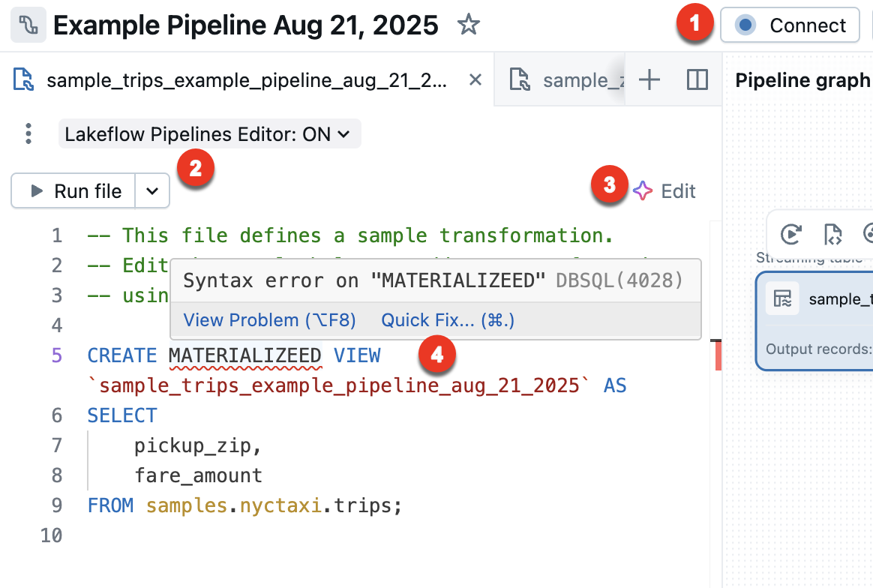Click View Problem in the error popup
Screen dimensions: 873x588
tap(269, 319)
